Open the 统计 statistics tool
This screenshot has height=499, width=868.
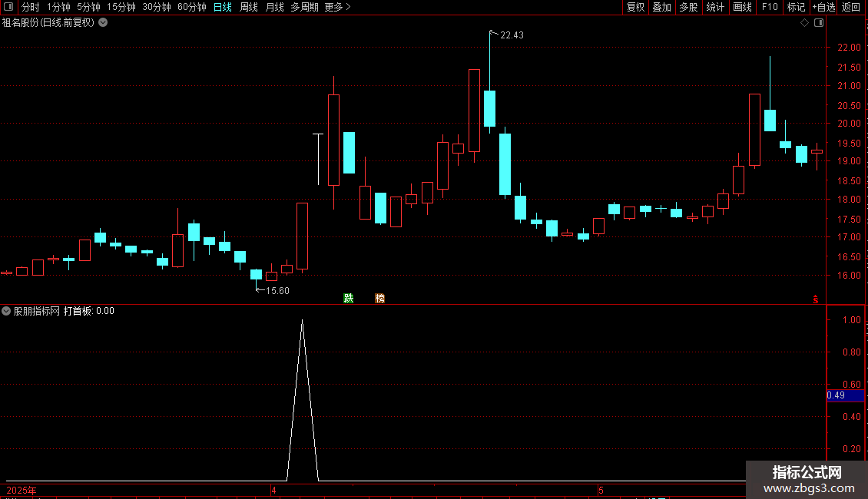click(715, 7)
